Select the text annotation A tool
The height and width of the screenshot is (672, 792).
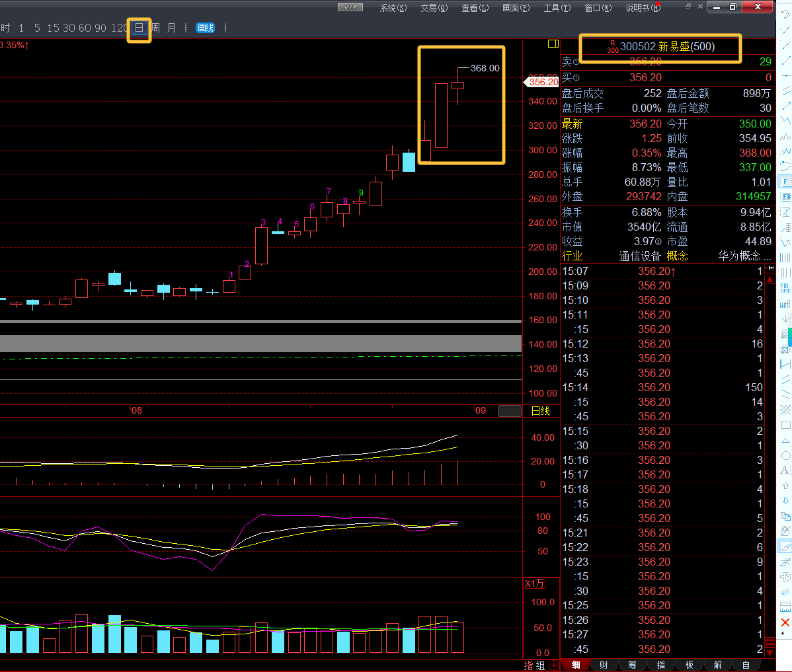coord(785,470)
